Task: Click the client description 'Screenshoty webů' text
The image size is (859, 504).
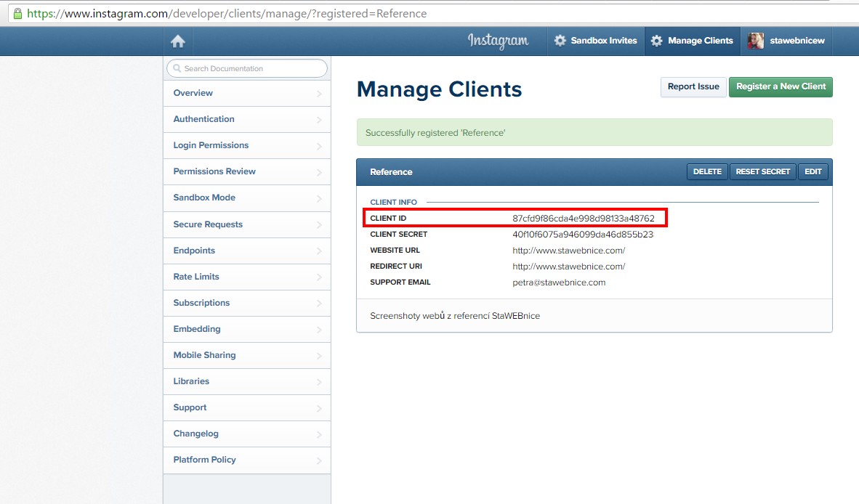Action: pyautogui.click(x=455, y=316)
